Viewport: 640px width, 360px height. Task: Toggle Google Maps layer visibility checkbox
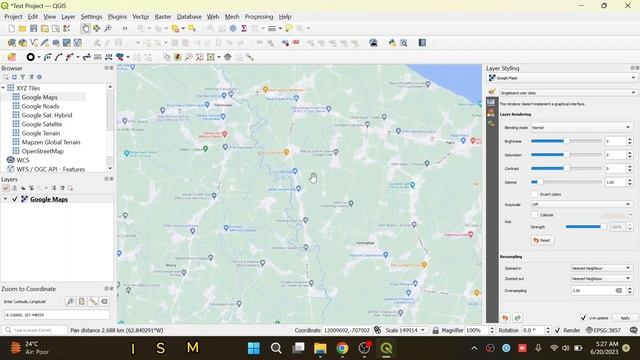(15, 199)
